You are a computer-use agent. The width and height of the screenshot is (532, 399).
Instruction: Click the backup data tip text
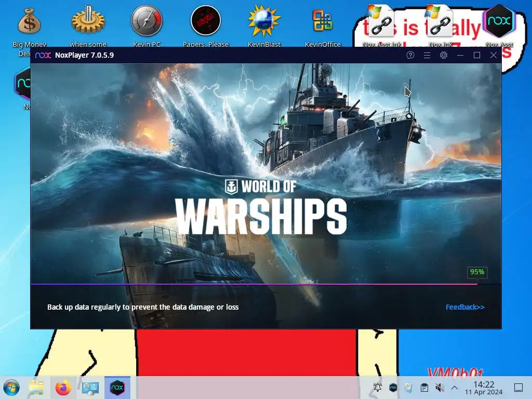143,307
